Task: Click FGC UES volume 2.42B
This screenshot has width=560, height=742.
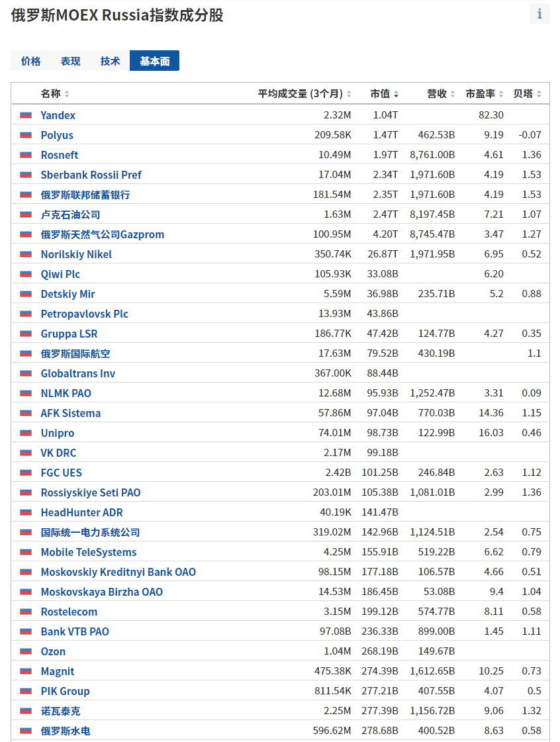Action: [338, 473]
